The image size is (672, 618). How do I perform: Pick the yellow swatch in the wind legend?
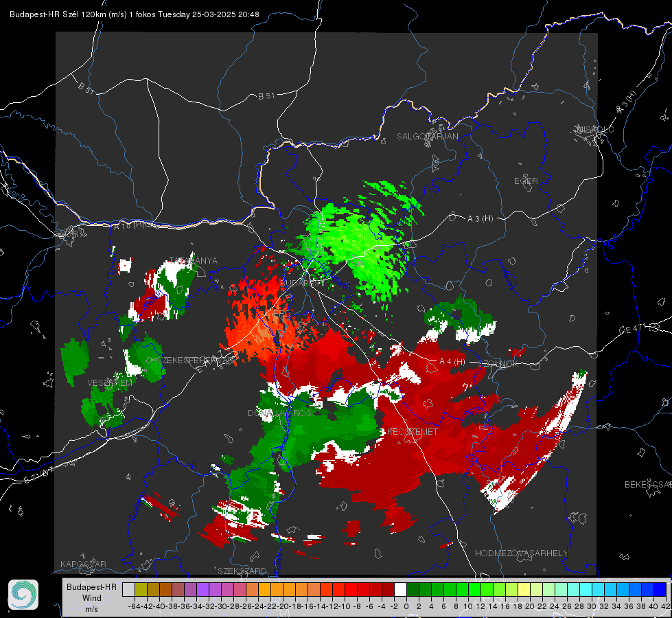[x=524, y=590]
